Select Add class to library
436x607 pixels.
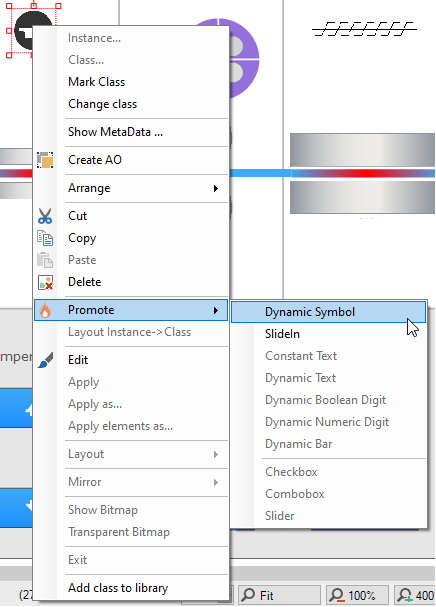point(118,588)
